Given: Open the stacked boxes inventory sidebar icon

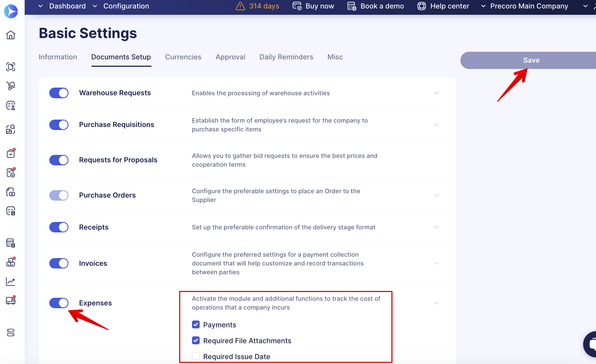Looking at the screenshot, I should coord(11,262).
